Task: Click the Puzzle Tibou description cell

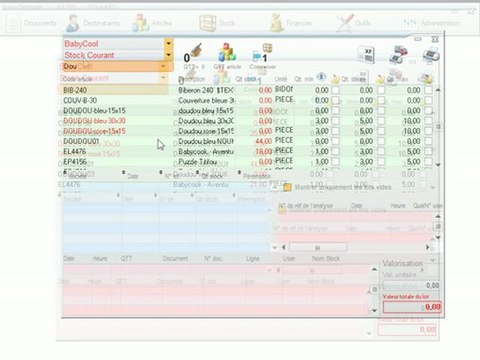Action: 206,162
